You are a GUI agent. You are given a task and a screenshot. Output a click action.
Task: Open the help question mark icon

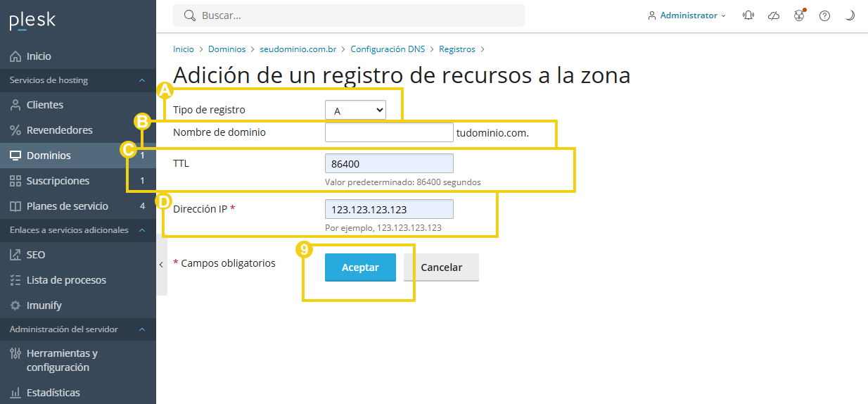click(824, 15)
